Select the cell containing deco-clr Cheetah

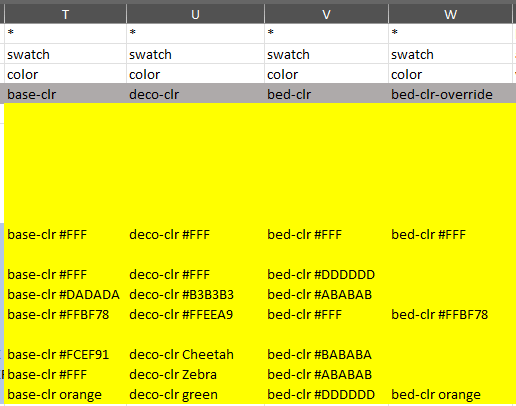pos(195,354)
